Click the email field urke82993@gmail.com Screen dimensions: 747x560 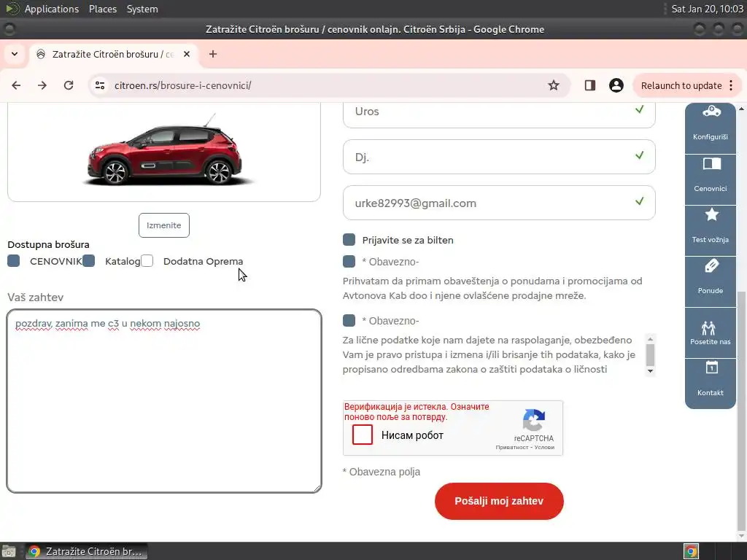tap(499, 203)
